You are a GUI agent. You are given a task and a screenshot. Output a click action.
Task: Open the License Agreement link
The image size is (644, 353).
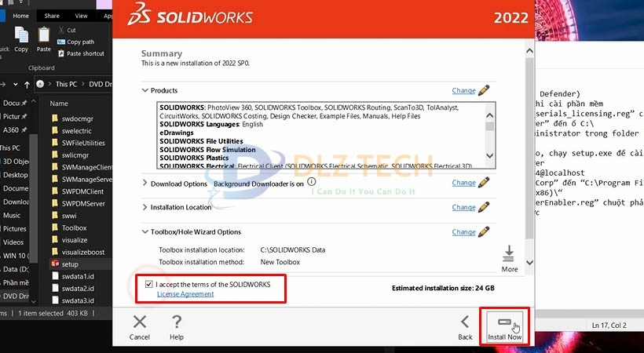185,294
